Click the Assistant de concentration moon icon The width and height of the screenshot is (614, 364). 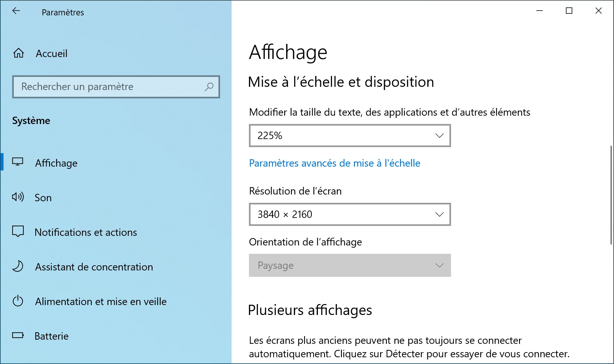[x=18, y=266]
